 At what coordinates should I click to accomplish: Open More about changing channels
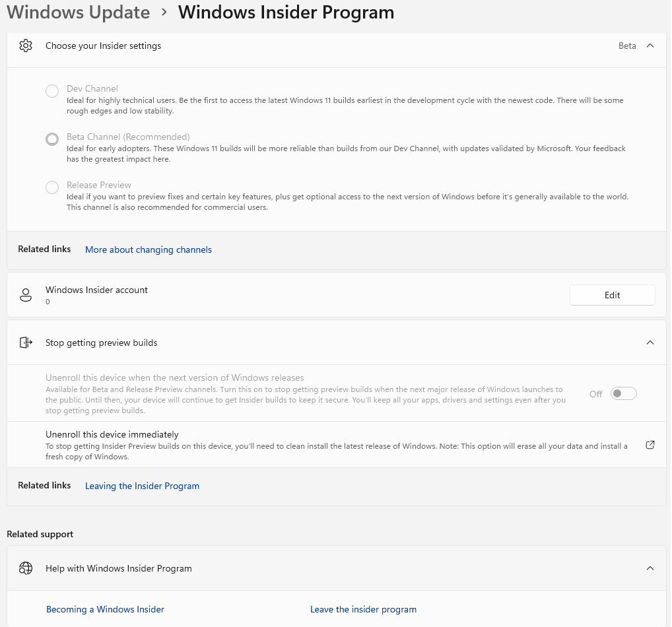148,249
